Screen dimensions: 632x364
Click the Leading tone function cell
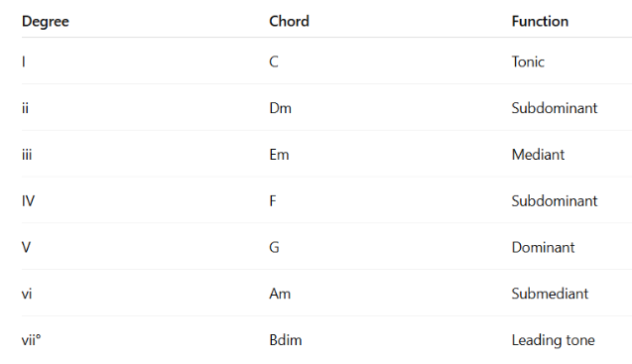[x=553, y=340]
